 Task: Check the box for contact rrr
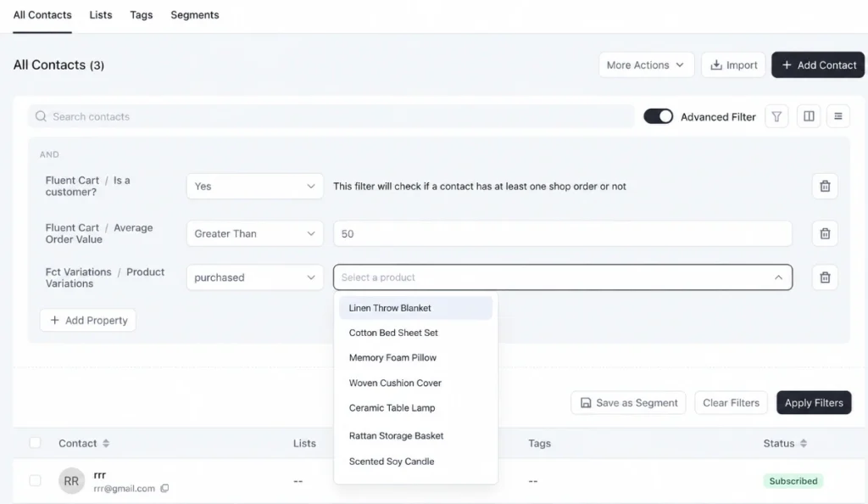coord(35,480)
